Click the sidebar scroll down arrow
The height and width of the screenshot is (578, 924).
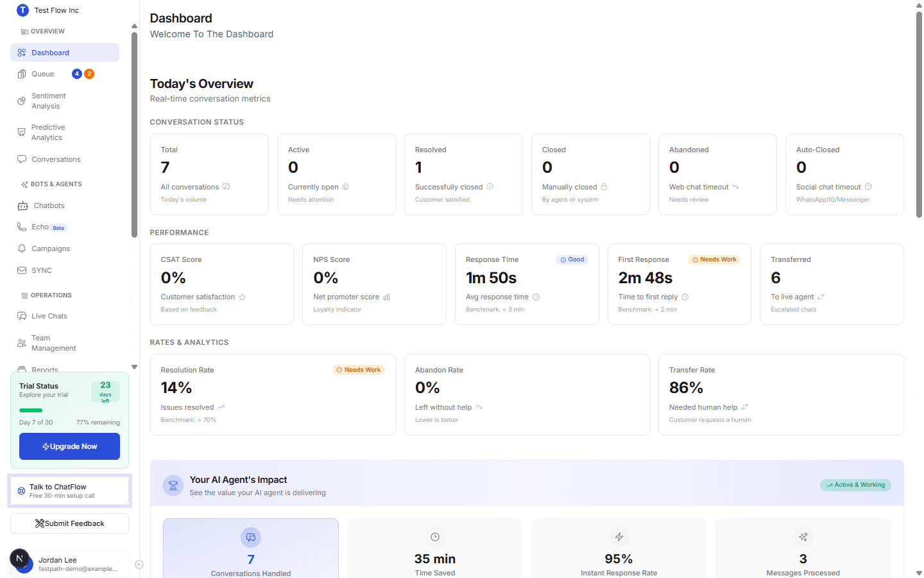[x=134, y=367]
